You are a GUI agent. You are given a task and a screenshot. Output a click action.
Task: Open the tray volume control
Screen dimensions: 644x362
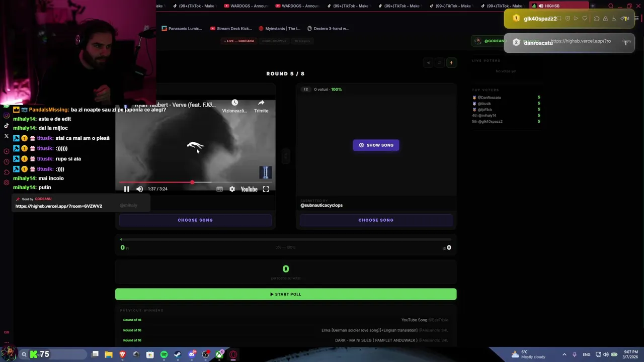(x=606, y=354)
